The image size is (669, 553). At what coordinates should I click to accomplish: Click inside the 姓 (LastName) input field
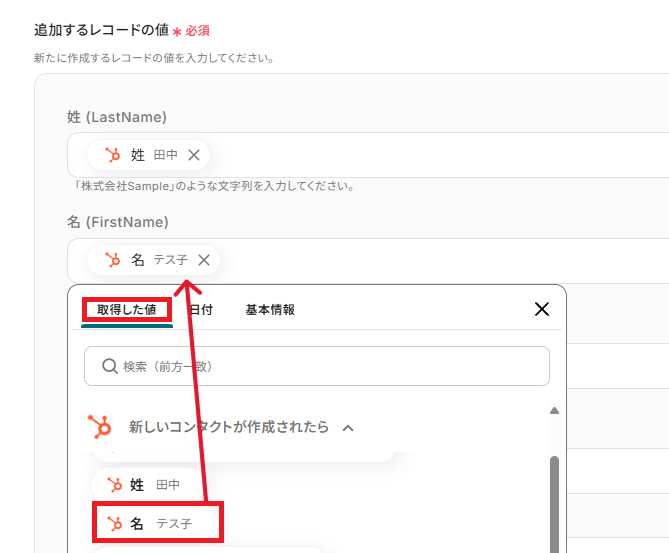368,155
